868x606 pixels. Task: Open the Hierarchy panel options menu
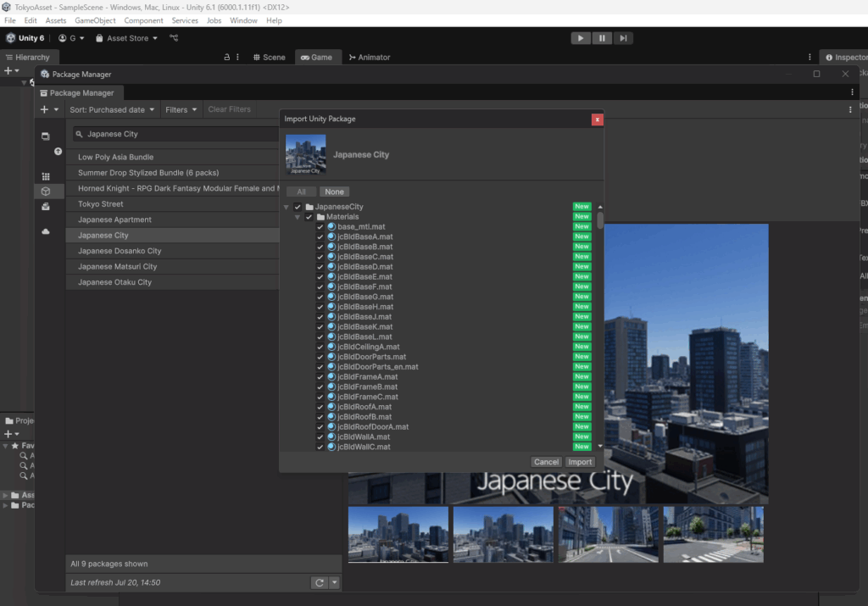coord(237,57)
